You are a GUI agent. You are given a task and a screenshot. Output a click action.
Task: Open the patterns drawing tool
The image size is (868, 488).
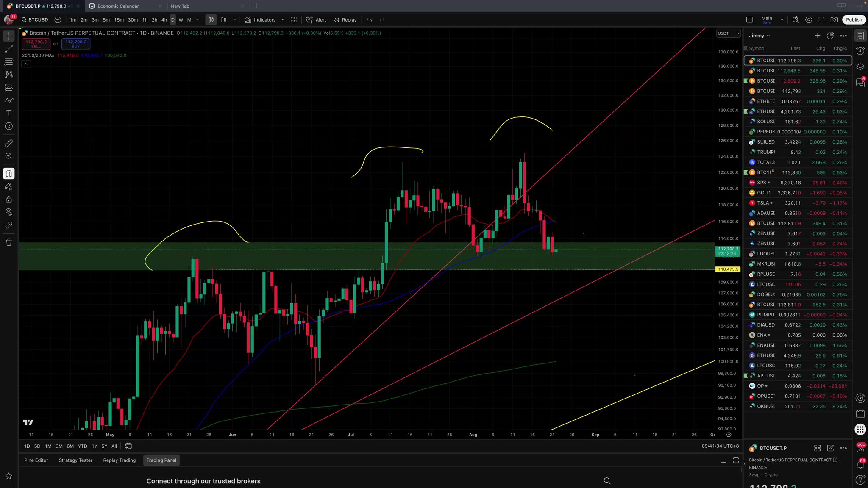(x=9, y=75)
